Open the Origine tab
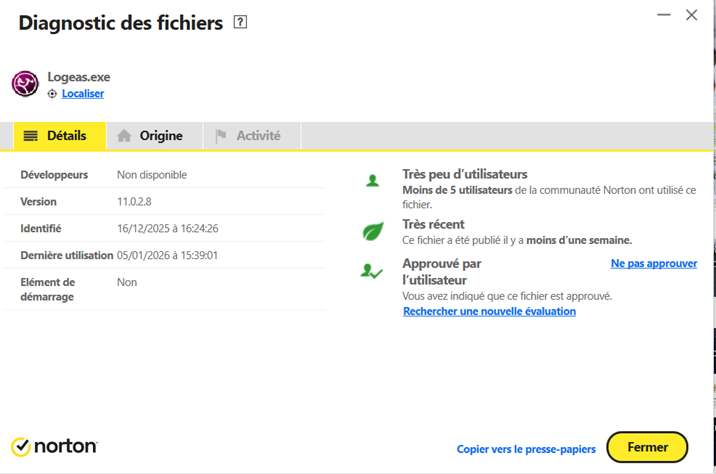Image resolution: width=716 pixels, height=474 pixels. click(152, 136)
